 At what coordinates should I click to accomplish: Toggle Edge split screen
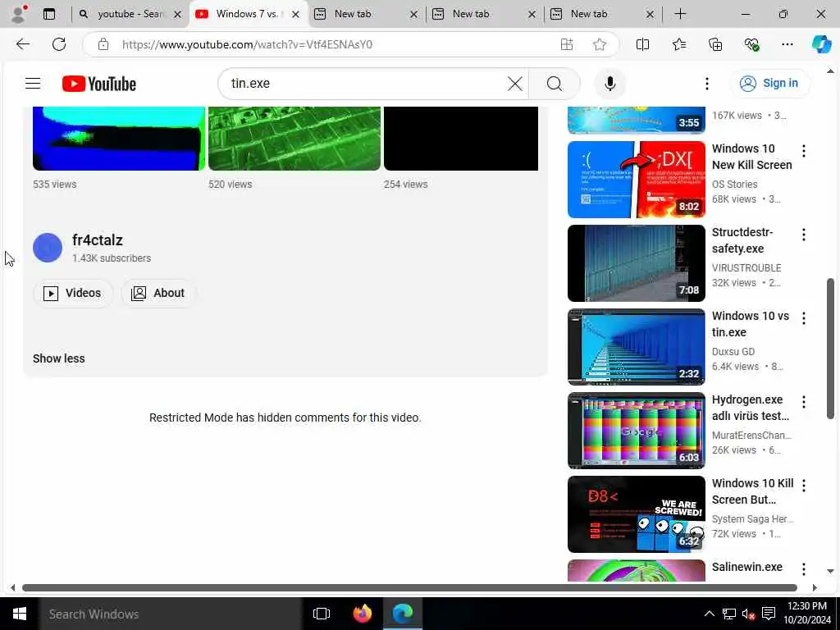click(x=642, y=44)
